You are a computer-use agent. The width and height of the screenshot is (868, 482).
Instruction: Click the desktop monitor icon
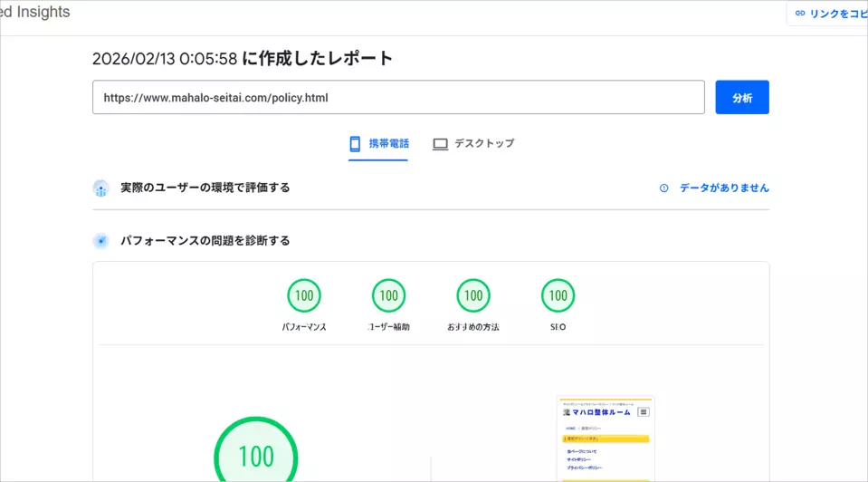[x=440, y=144]
